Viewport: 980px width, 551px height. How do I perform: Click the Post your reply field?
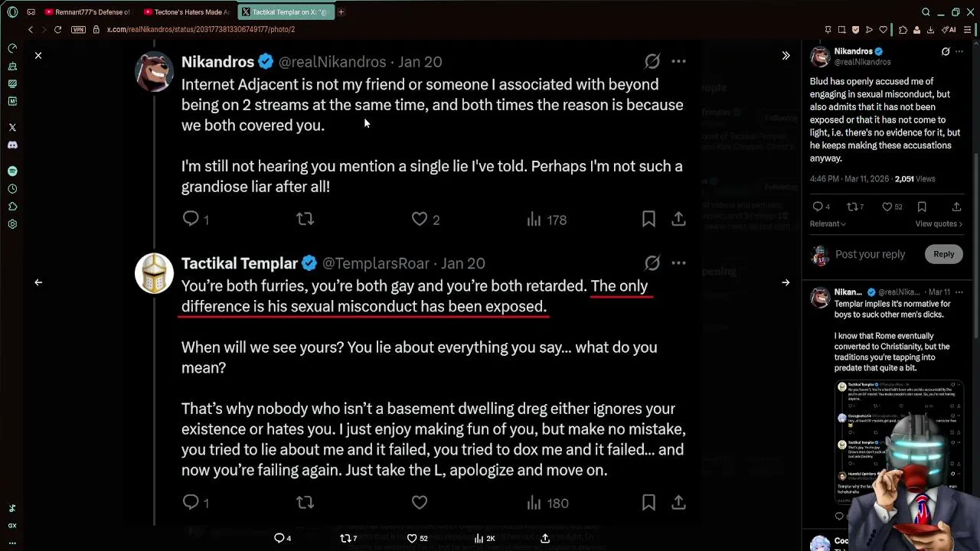click(x=870, y=254)
